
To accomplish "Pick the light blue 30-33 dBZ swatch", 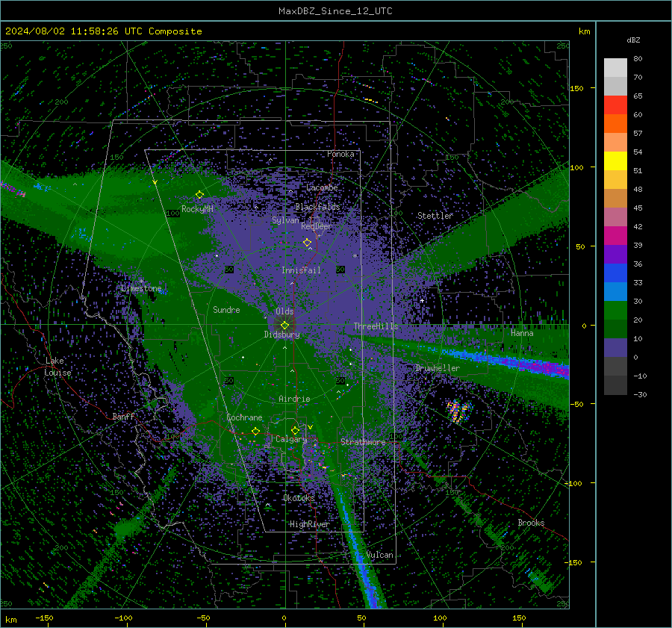I will click(x=615, y=291).
